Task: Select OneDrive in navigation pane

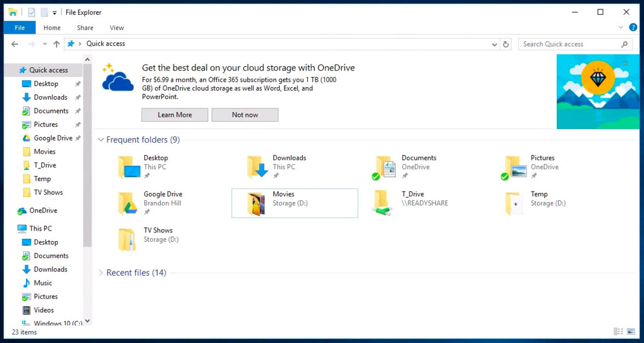Action: coord(43,211)
